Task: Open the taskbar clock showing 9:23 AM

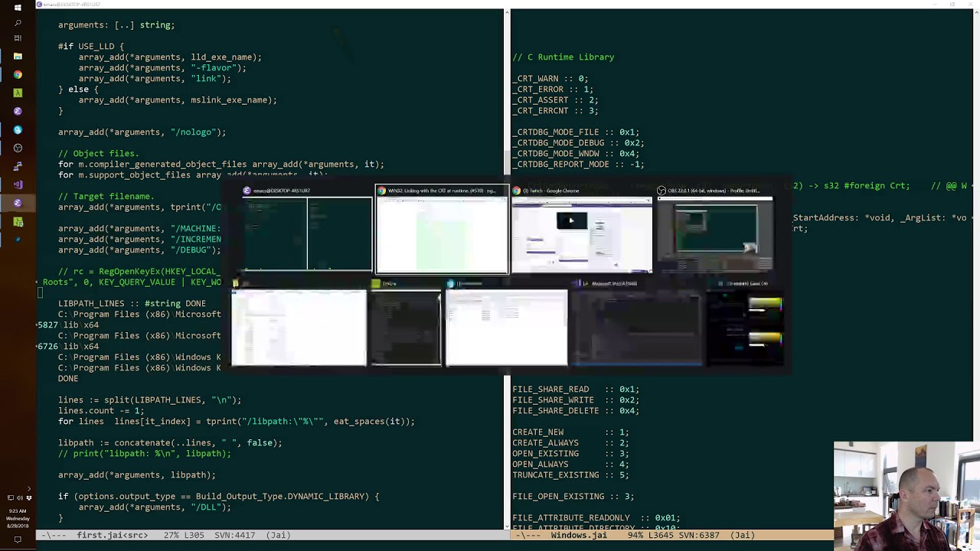Action: click(x=18, y=517)
